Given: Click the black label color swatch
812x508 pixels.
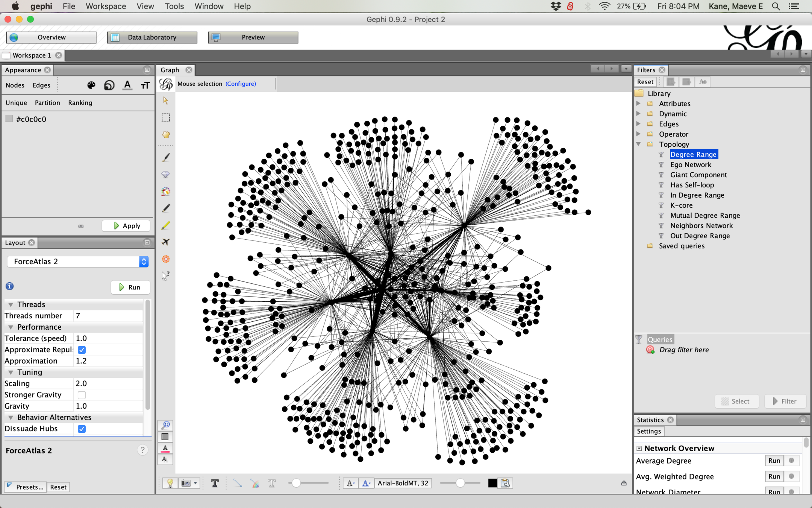Looking at the screenshot, I should pyautogui.click(x=492, y=483).
